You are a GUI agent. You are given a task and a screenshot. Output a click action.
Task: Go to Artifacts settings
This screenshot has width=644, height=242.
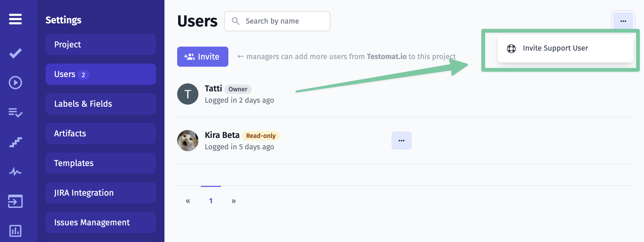click(101, 133)
